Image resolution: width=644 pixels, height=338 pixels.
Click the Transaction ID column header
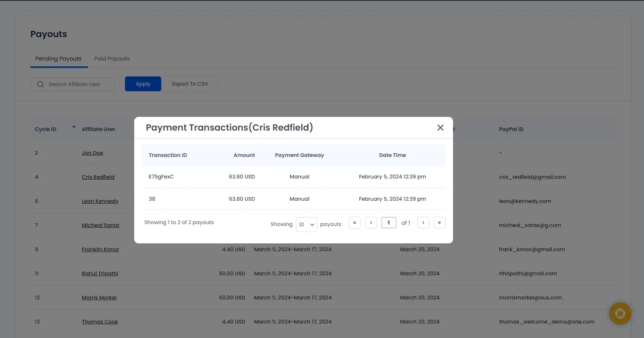click(168, 155)
